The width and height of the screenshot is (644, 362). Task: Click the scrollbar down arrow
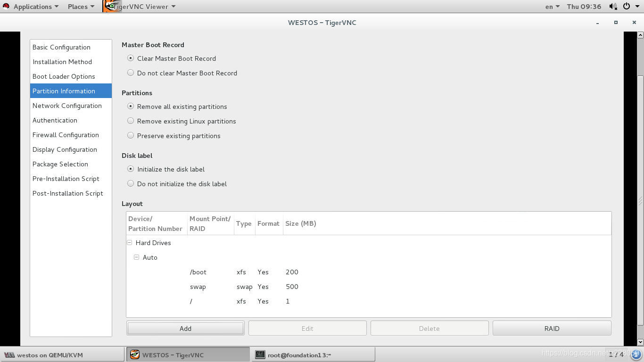[x=640, y=342]
